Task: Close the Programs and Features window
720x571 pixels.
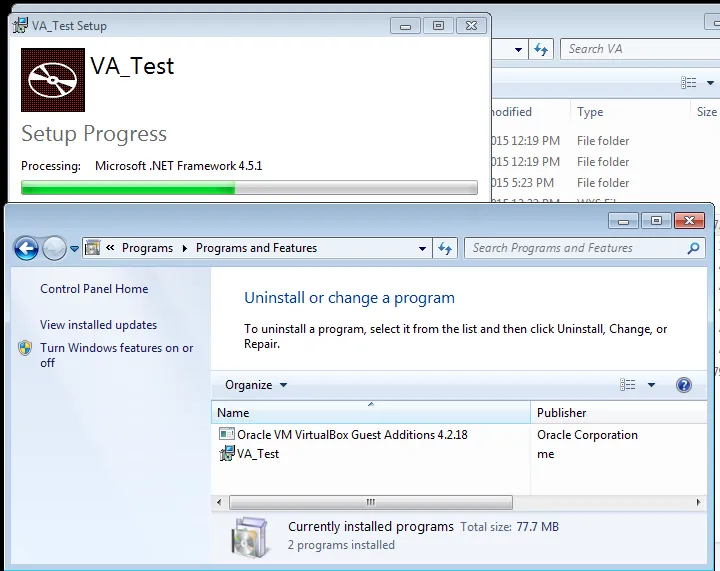Action: (689, 221)
